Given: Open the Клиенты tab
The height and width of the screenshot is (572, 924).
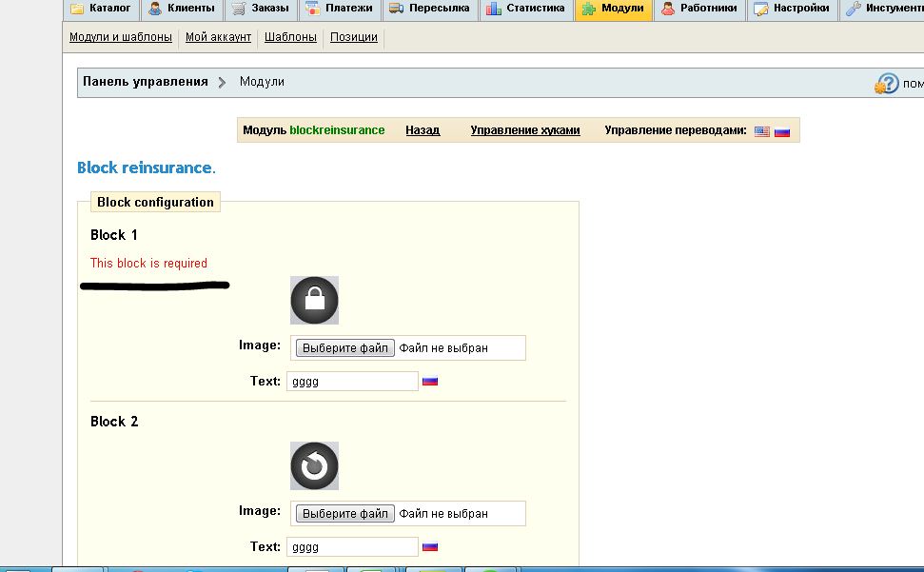Looking at the screenshot, I should (x=182, y=9).
